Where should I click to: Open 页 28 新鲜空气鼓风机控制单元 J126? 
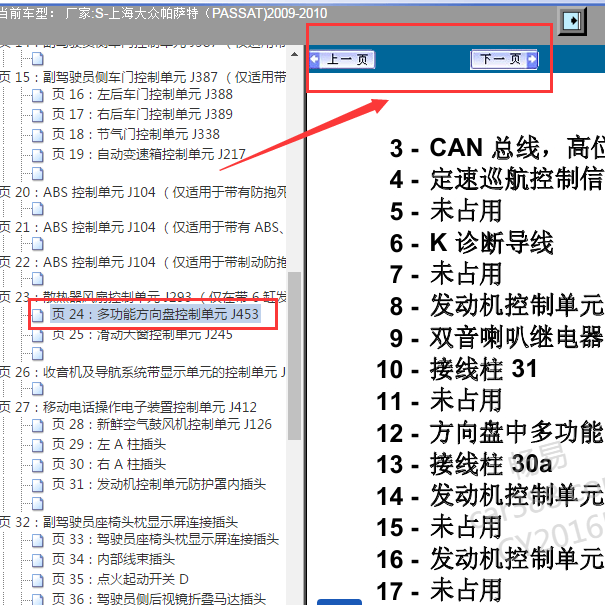click(x=162, y=424)
